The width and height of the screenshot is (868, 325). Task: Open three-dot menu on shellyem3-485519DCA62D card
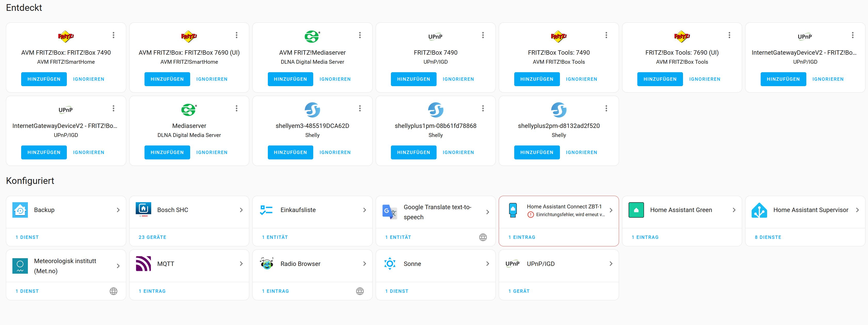(359, 108)
